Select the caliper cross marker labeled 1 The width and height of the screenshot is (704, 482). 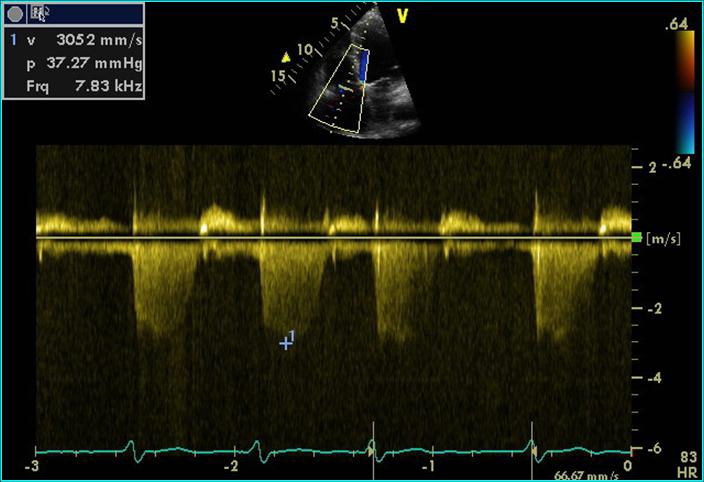pyautogui.click(x=285, y=344)
